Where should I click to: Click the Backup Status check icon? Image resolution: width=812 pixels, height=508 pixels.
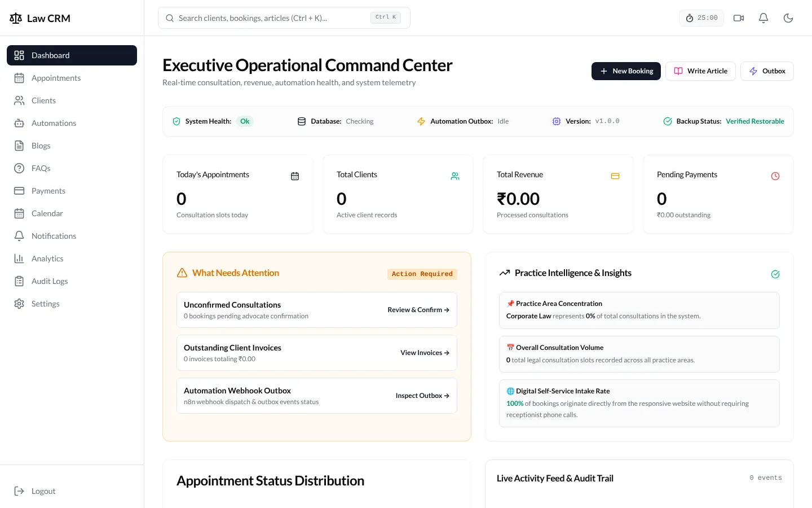pos(668,121)
